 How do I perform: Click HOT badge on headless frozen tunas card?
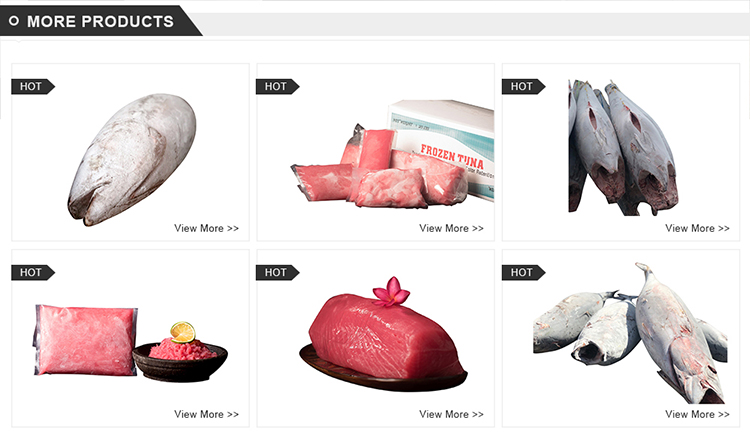point(523,272)
